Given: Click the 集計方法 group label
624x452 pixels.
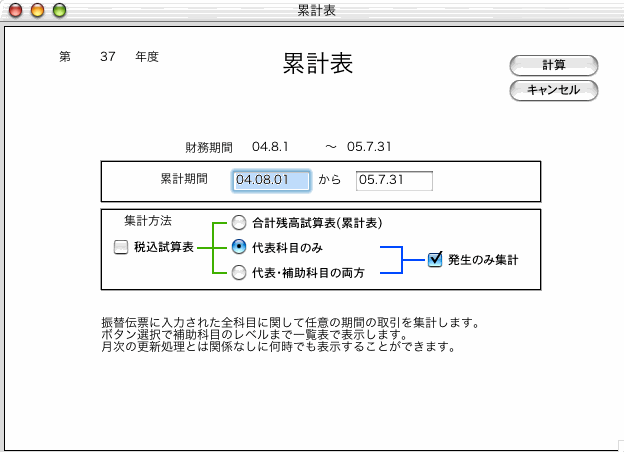Looking at the screenshot, I should 147,220.
